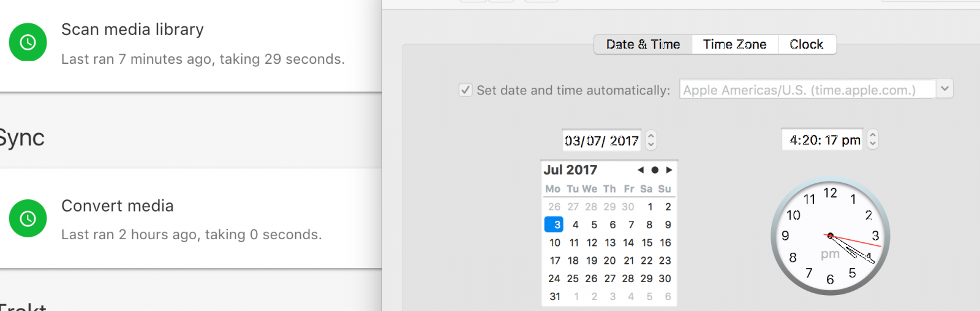The height and width of the screenshot is (311, 980).
Task: Open the Scan media library task
Action: click(x=202, y=43)
